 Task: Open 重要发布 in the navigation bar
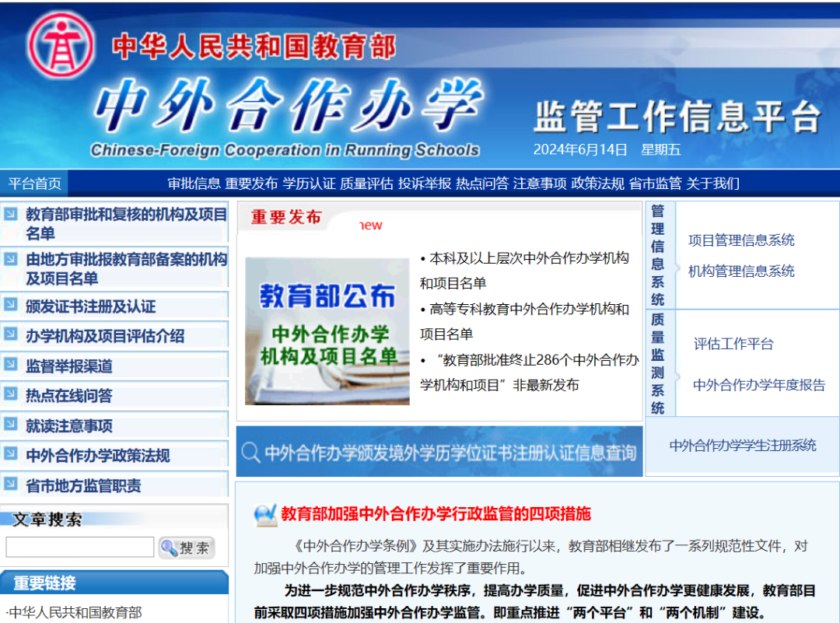coord(252,184)
